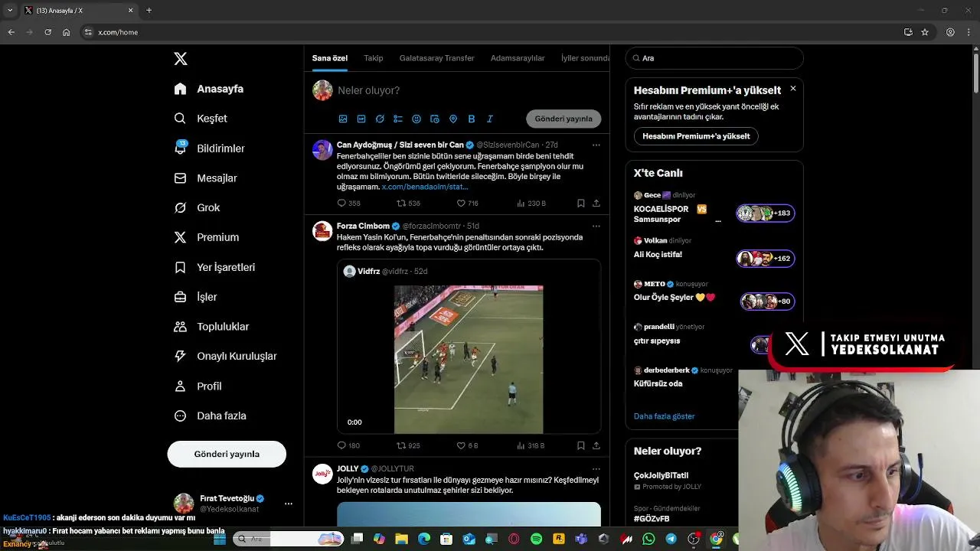The width and height of the screenshot is (980, 551).
Task: Like the Can Aydoğmuş tweet
Action: click(x=461, y=204)
